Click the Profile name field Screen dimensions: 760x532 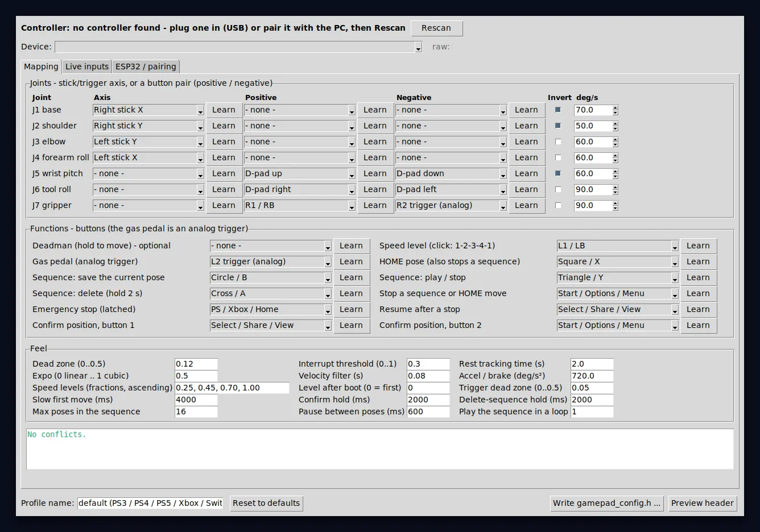(151, 503)
